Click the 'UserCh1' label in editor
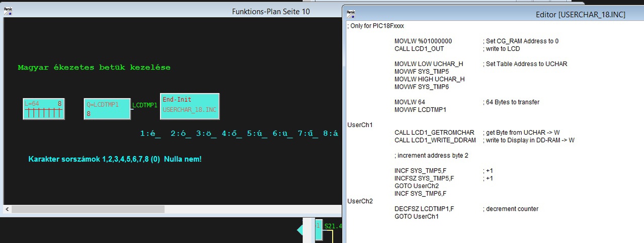 pos(360,125)
